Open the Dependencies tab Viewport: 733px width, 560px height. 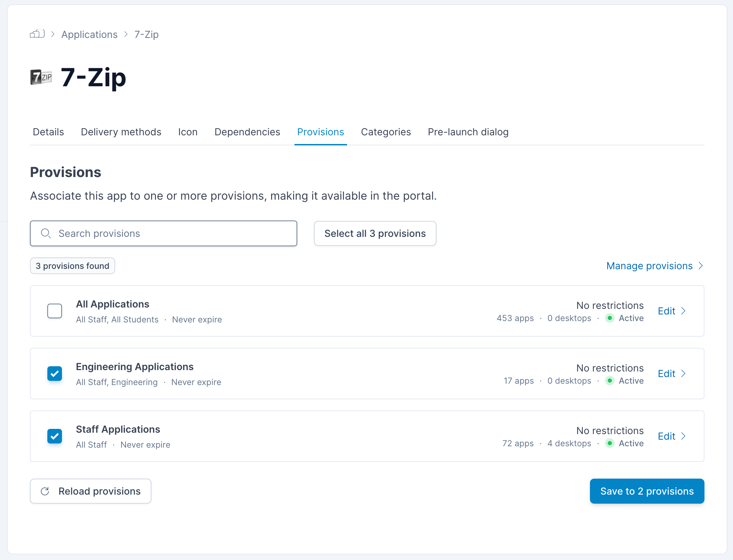(247, 132)
